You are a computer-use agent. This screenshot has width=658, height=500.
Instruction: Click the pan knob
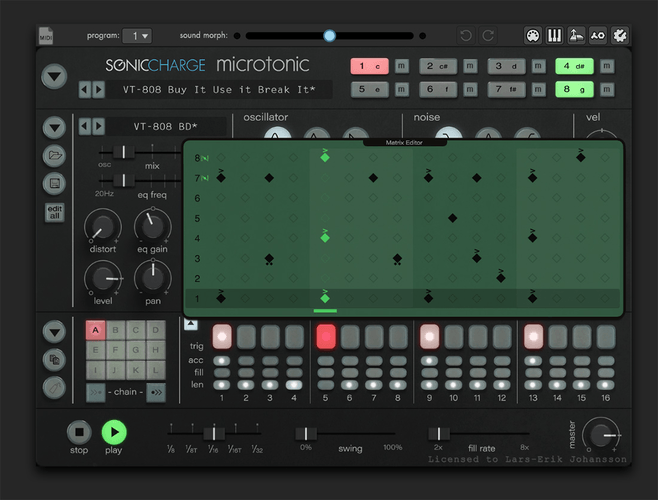tap(153, 278)
